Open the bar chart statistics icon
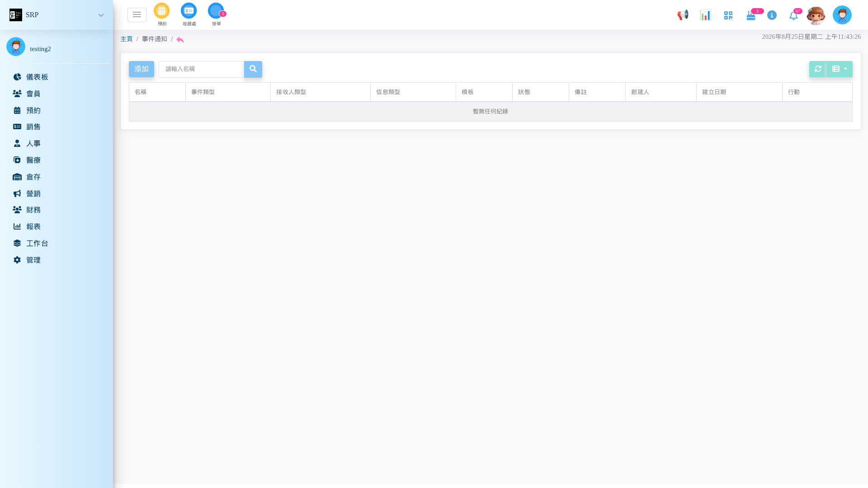This screenshot has width=868, height=488. (705, 15)
